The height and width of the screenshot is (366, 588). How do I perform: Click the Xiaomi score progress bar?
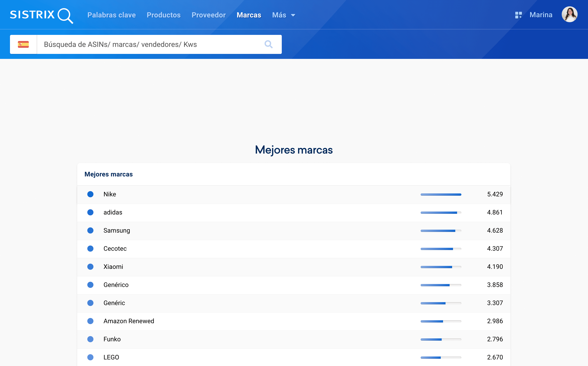click(441, 267)
